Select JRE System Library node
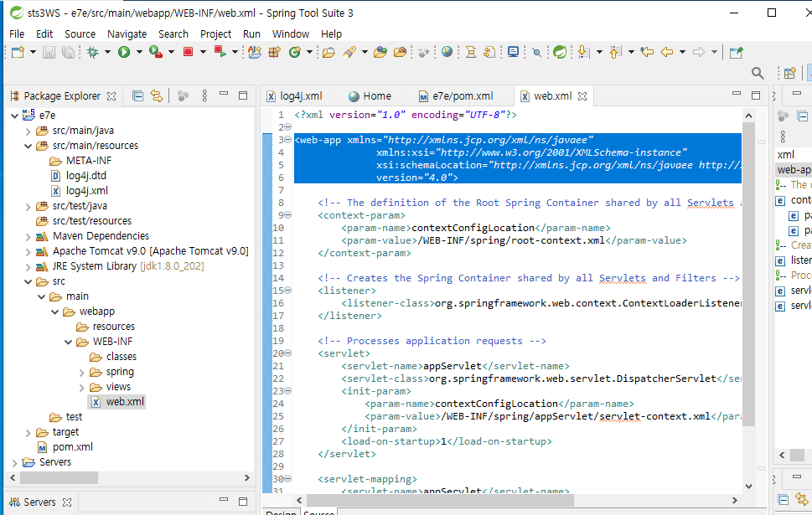Screen dimensions: 812x515 coord(120,266)
